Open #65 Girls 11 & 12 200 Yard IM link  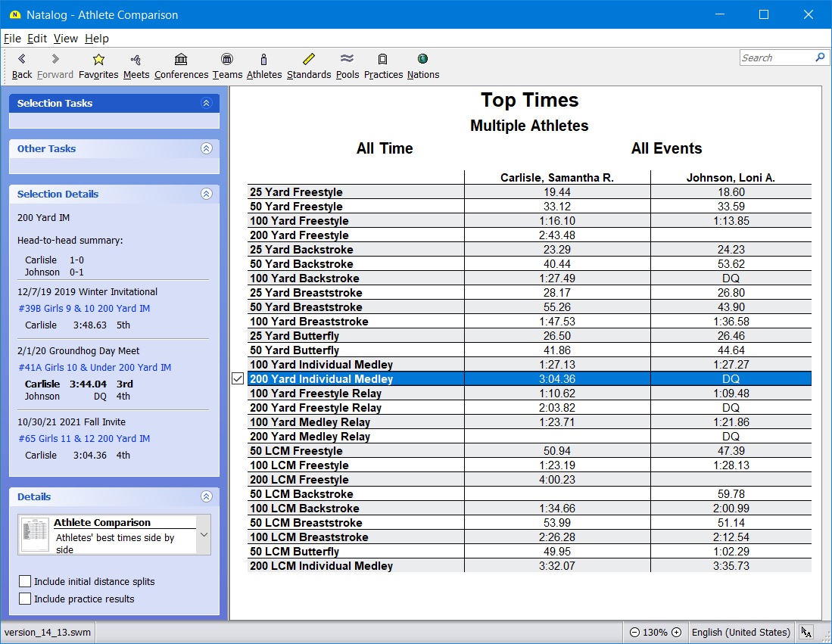(84, 439)
